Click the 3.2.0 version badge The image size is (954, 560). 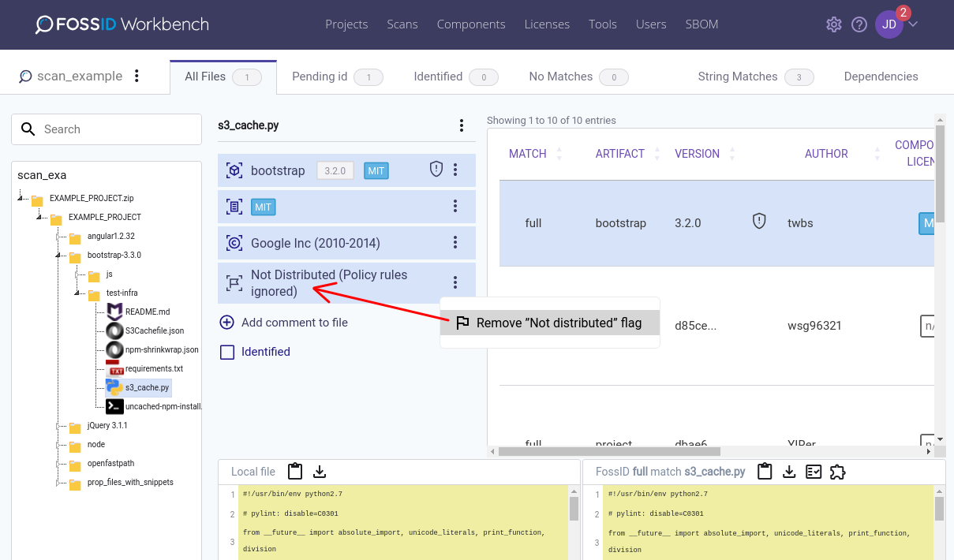(x=335, y=170)
